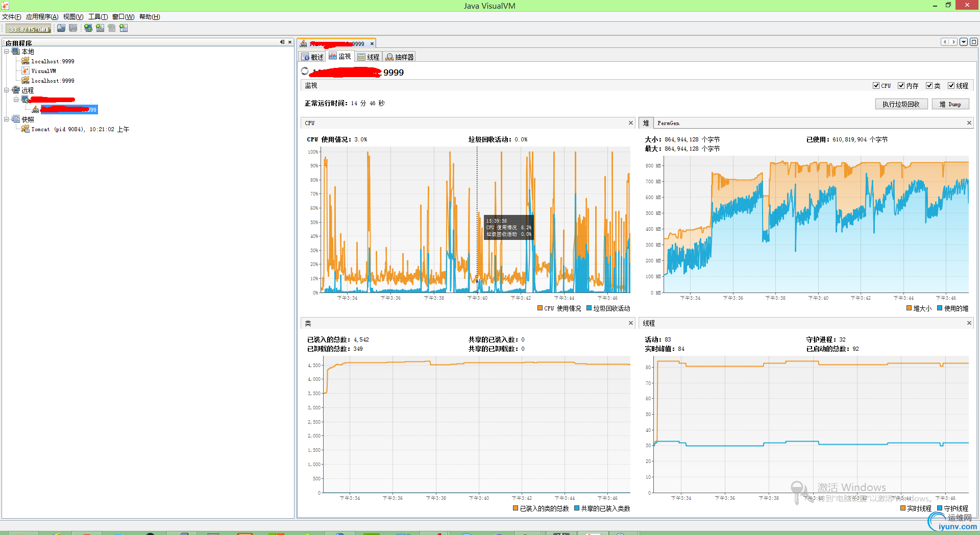Click the Add JMX Connection toolbar icon
Viewport: 980px width, 535px height.
tap(100, 28)
